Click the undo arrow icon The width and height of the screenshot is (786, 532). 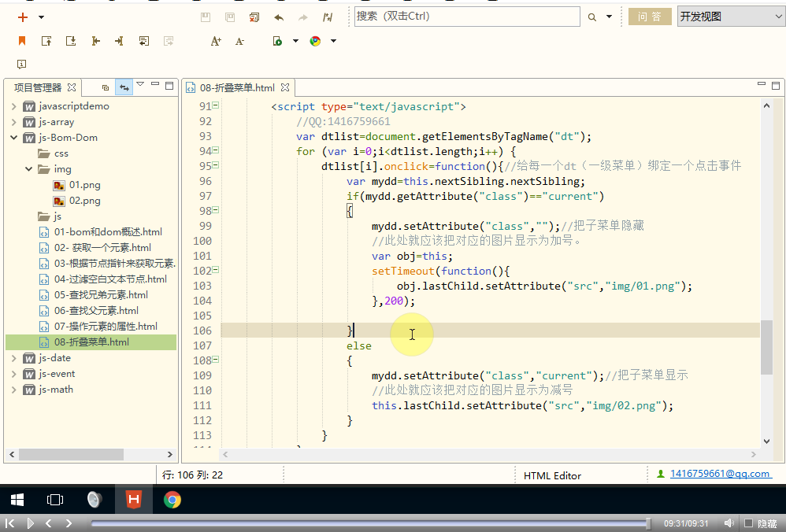click(279, 17)
